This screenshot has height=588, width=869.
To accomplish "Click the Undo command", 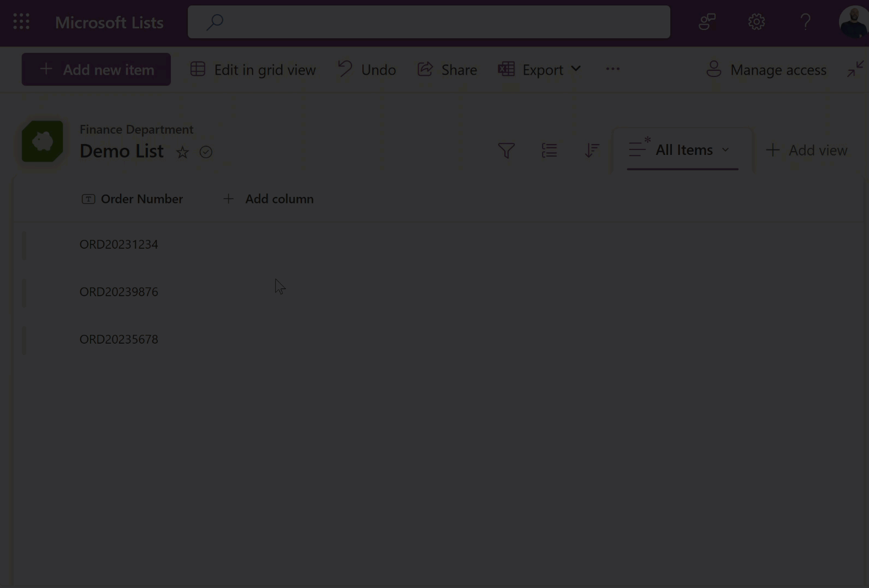I will [x=366, y=69].
